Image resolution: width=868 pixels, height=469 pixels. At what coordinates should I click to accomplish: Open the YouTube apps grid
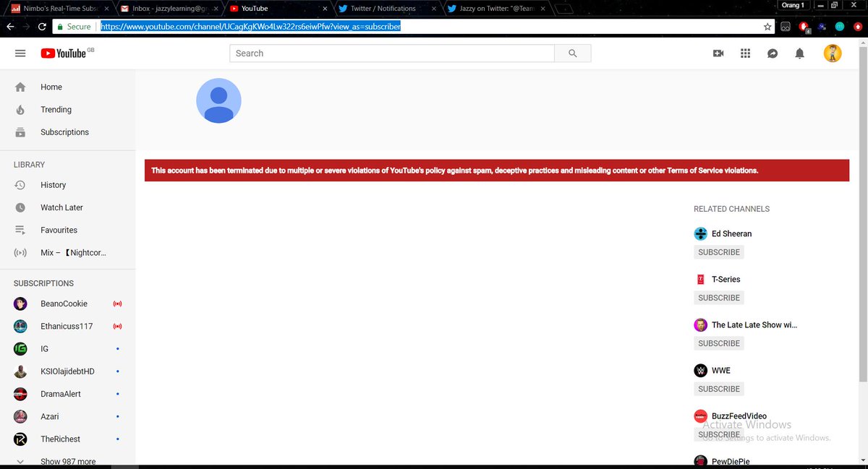(x=746, y=53)
